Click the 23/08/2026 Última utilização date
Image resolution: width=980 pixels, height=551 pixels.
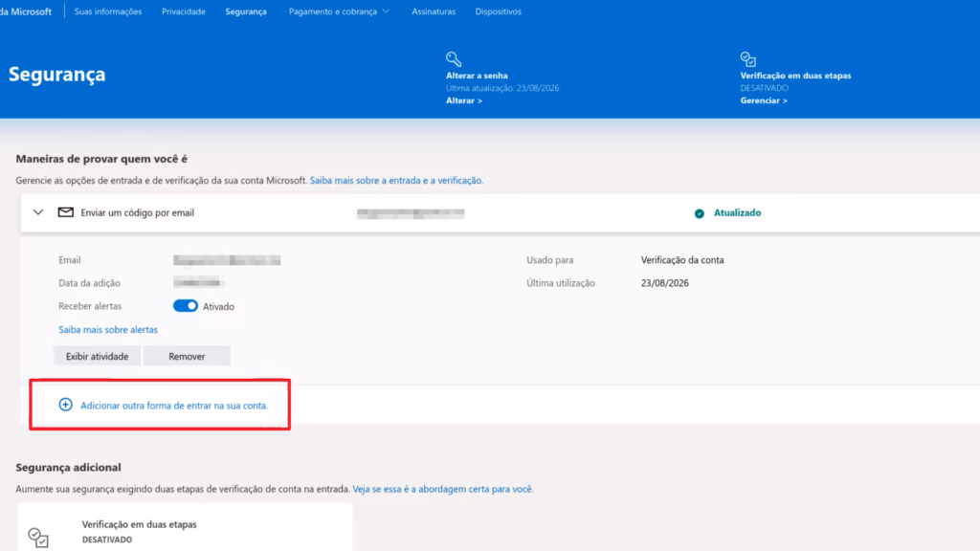[x=665, y=283]
